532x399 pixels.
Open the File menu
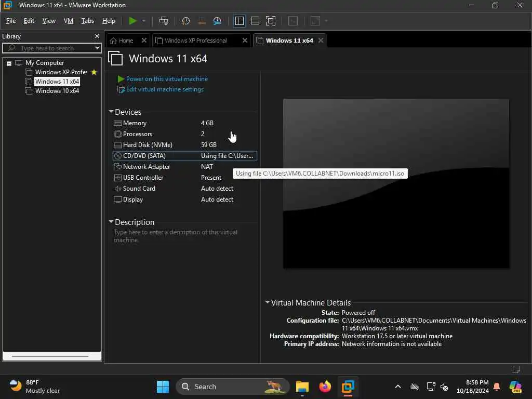(11, 21)
